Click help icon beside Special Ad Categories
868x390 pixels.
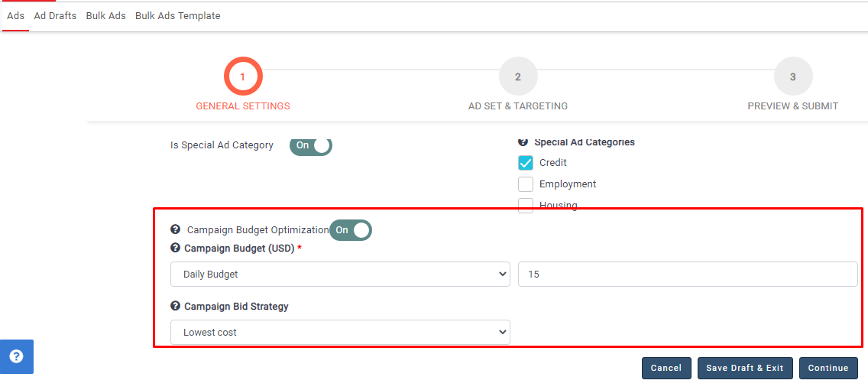[x=523, y=142]
